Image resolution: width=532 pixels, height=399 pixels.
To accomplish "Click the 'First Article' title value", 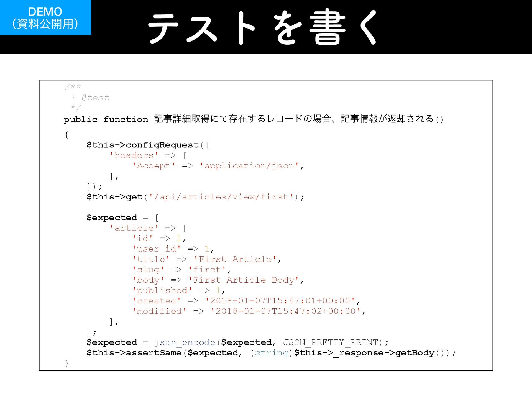I will point(235,259).
